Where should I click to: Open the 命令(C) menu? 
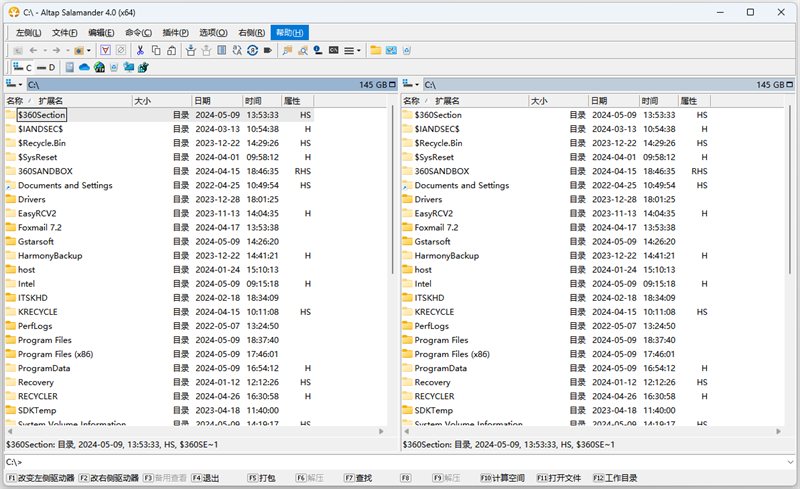coord(138,33)
